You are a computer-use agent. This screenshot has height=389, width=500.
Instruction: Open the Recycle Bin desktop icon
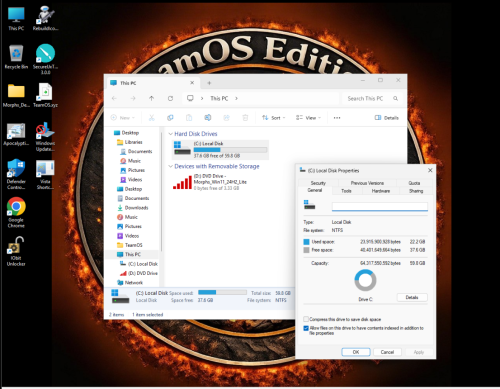(x=16, y=57)
